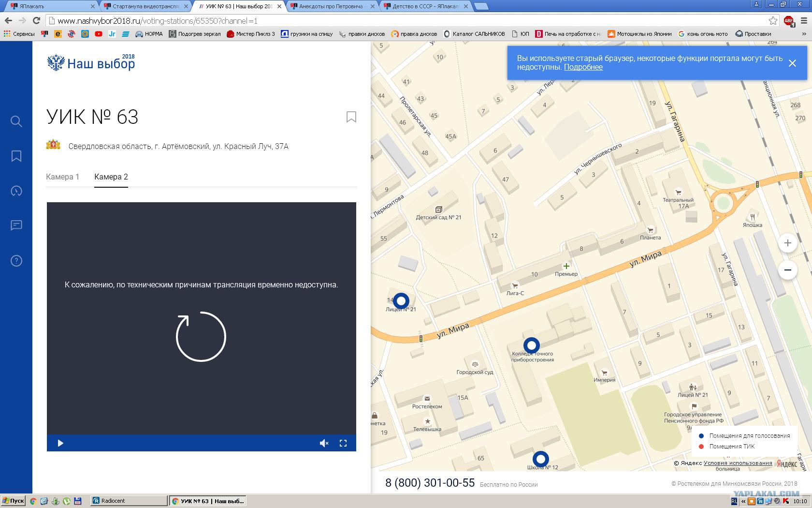Click the station address text

[x=178, y=146]
